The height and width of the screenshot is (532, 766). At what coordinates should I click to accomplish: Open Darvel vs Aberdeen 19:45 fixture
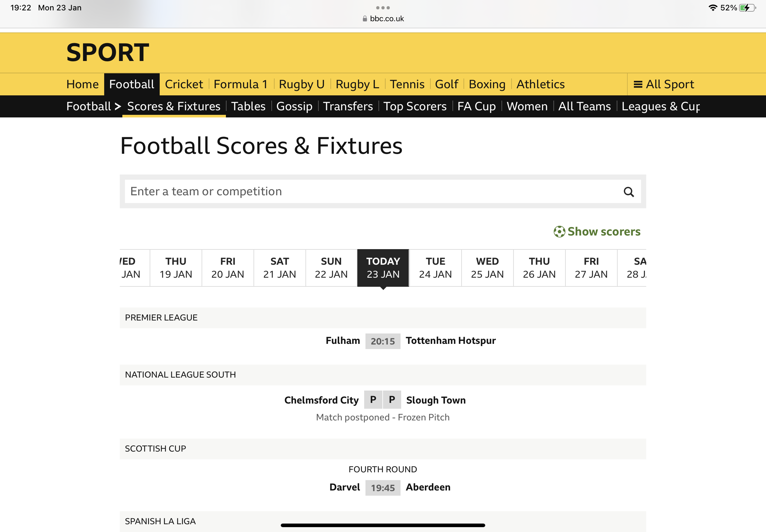pyautogui.click(x=383, y=488)
